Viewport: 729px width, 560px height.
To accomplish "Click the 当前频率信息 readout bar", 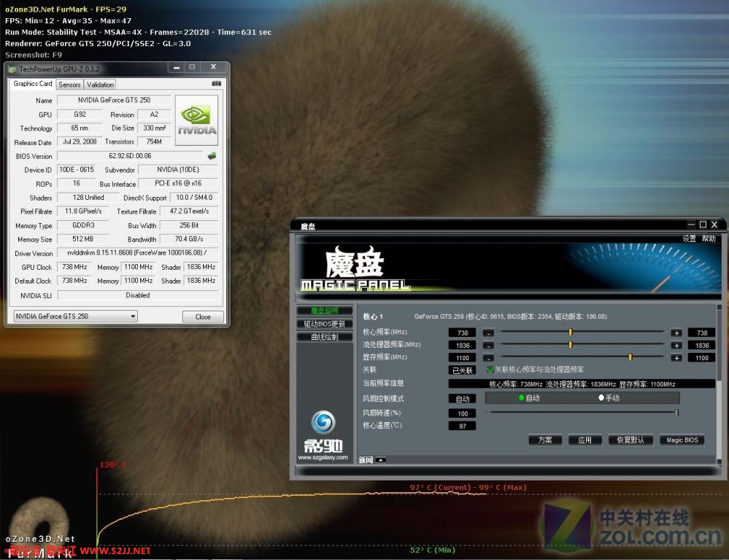I will (x=582, y=384).
